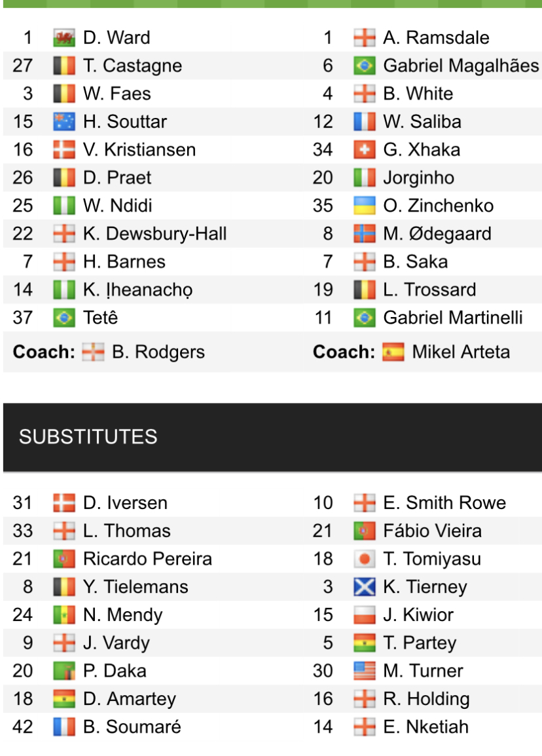
Task: Click shirt number 37 beside Tetê
Action: (23, 318)
